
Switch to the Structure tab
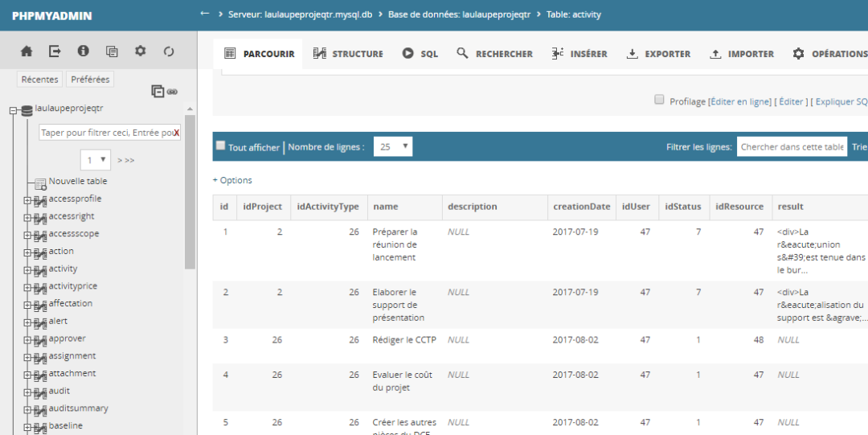pos(348,54)
